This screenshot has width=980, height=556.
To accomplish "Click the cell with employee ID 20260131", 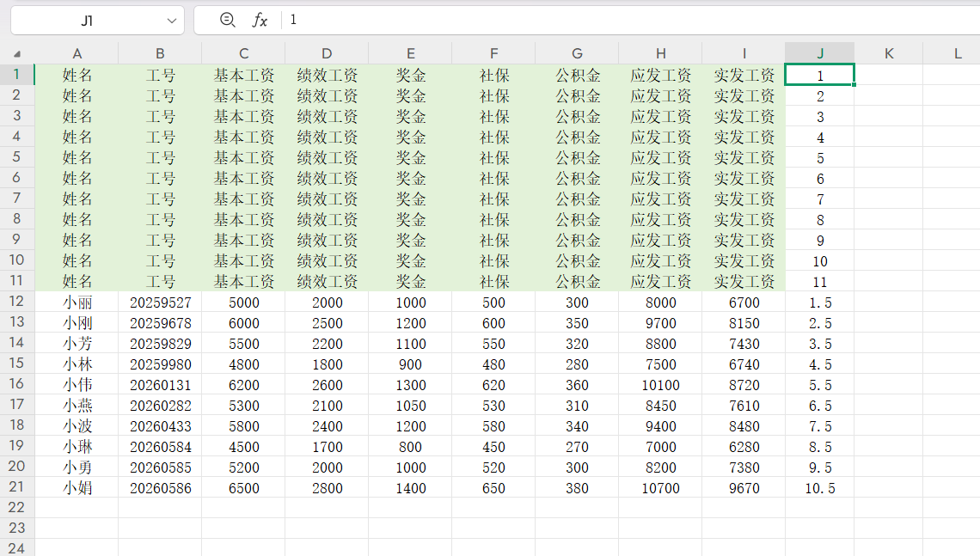I will [x=160, y=385].
